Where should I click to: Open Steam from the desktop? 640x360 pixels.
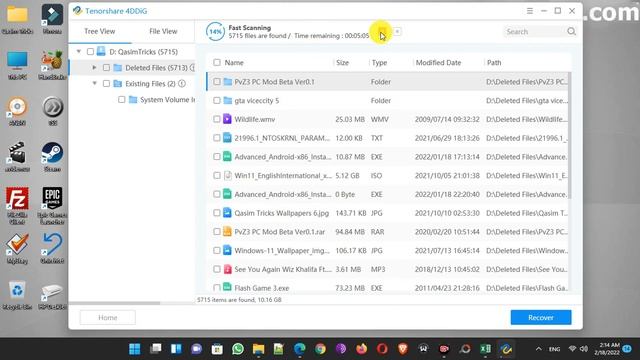pos(52,157)
